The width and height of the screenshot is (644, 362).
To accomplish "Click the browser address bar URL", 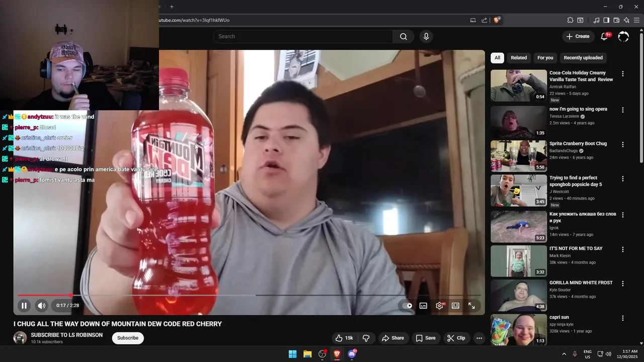I will pos(194,20).
